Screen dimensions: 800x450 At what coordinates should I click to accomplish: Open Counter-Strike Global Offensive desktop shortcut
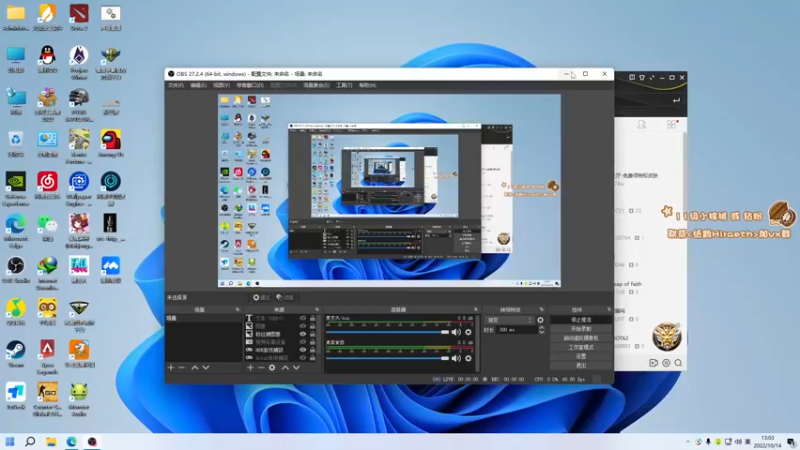47,399
